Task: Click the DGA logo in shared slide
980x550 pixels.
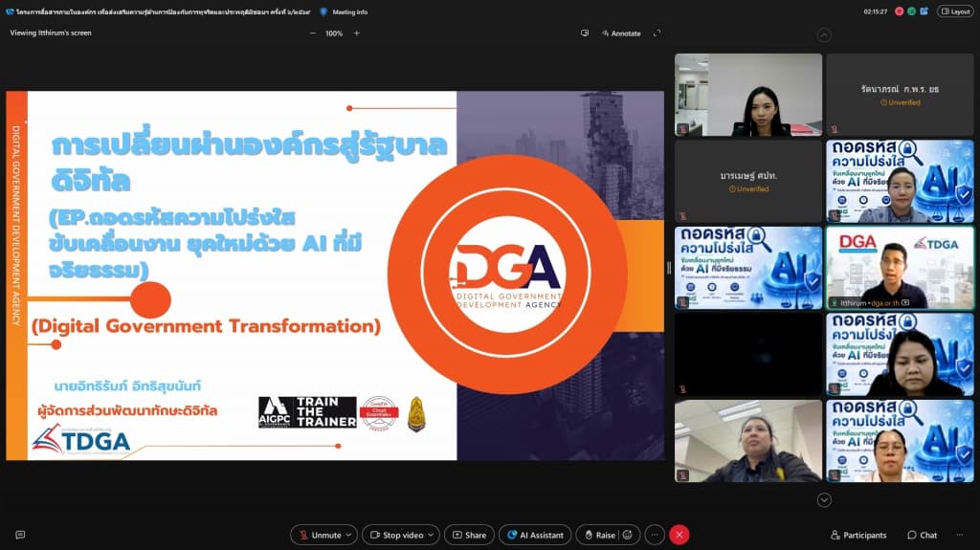Action: 506,275
